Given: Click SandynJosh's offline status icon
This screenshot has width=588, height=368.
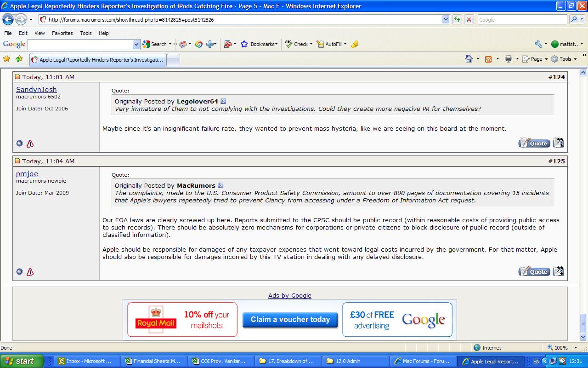Looking at the screenshot, I should (19, 144).
